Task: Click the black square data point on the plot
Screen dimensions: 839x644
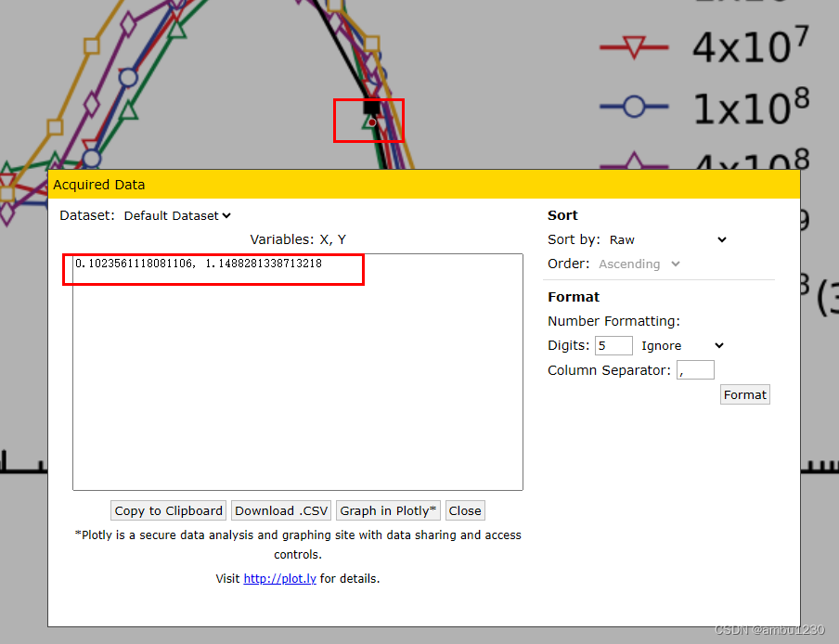Action: 372,108
